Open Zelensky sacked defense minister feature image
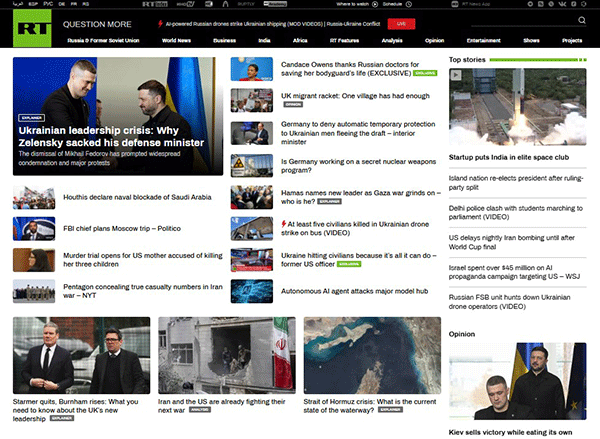The image size is (600, 439). (x=118, y=116)
